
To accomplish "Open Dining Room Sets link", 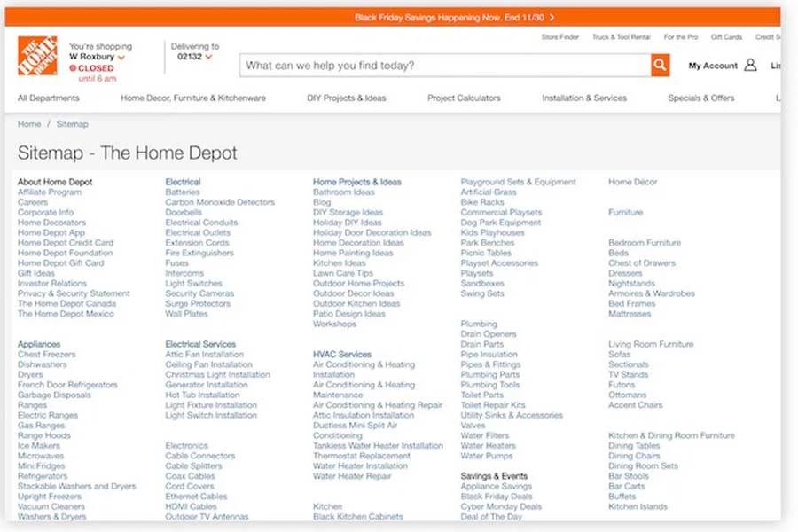I will 644,465.
